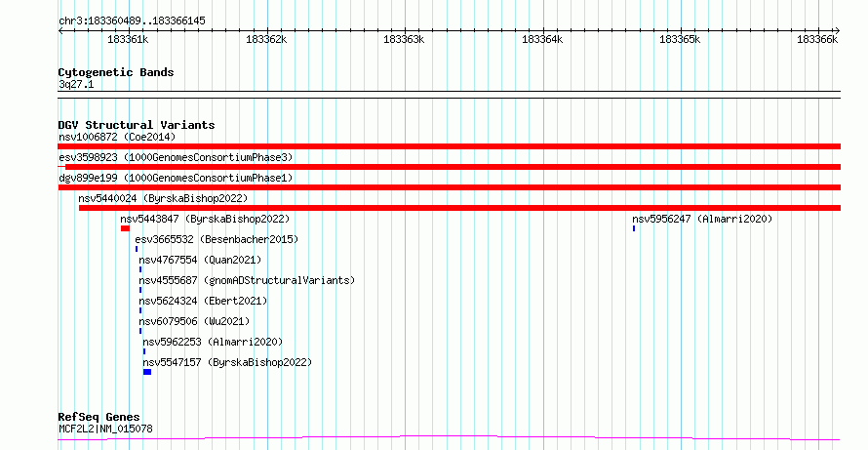The width and height of the screenshot is (868, 450).
Task: Select nsv5962253 (Almarri2020) label
Action: coord(213,342)
